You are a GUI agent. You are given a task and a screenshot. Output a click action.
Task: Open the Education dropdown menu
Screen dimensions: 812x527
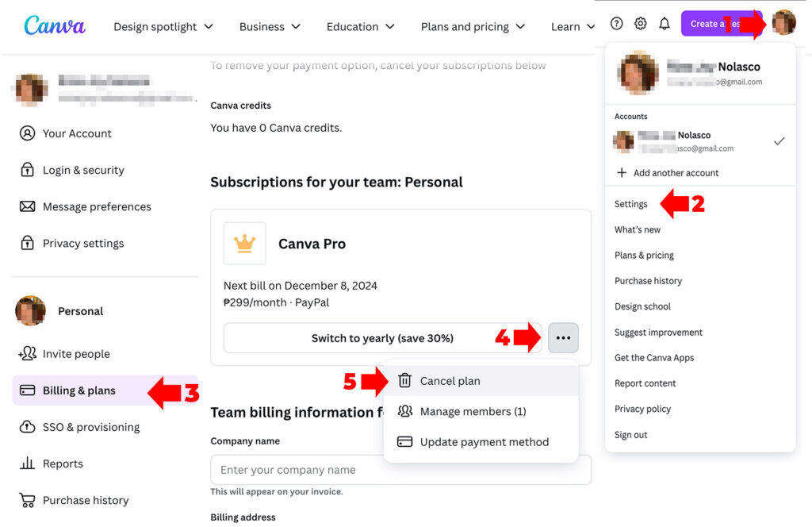[359, 26]
